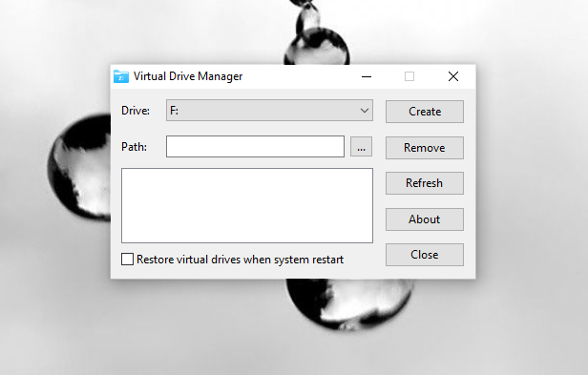The height and width of the screenshot is (375, 588).
Task: Click the Virtual Drive Manager folder icon
Action: click(x=120, y=76)
